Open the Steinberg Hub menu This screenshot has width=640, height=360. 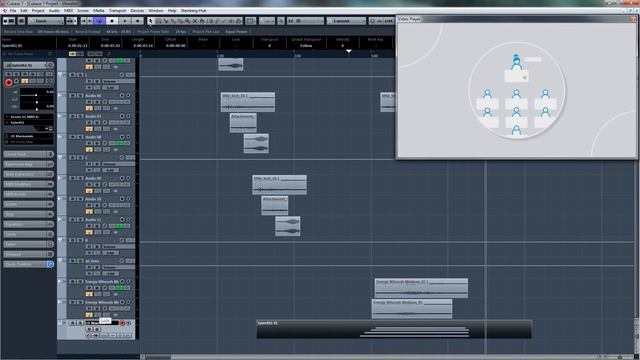tap(193, 11)
